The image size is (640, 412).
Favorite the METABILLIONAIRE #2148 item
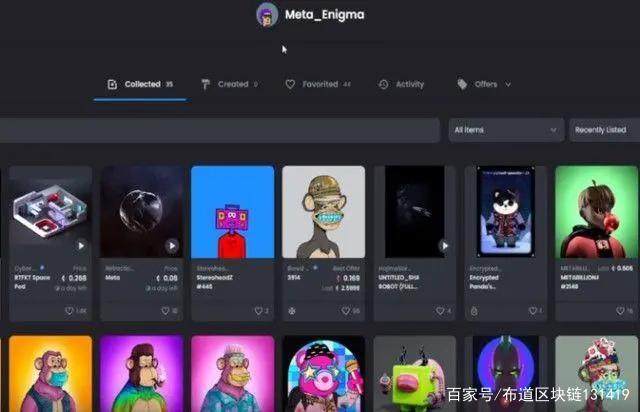point(620,311)
